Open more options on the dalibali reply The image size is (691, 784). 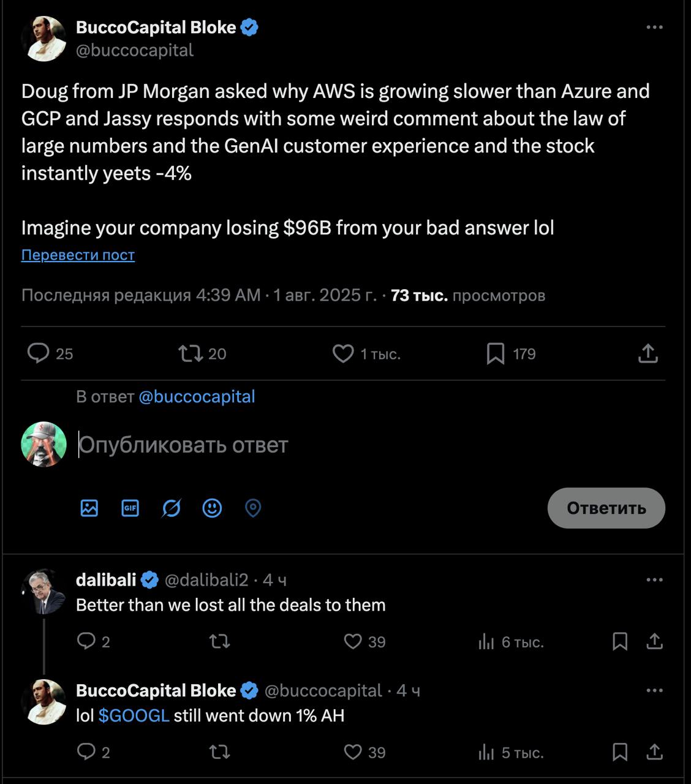(654, 580)
